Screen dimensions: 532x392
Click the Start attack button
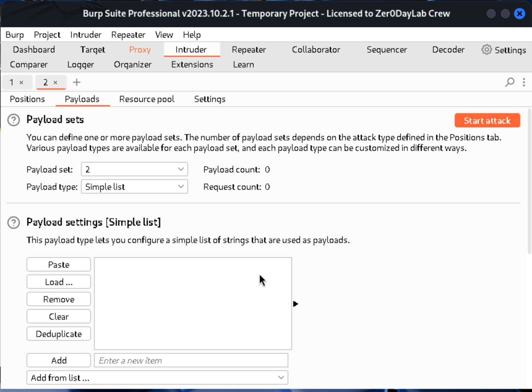coord(487,120)
